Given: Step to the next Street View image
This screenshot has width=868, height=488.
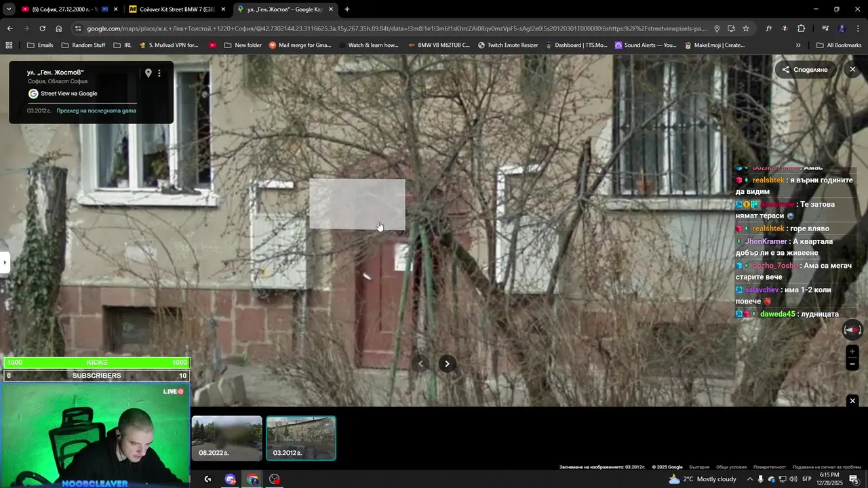Looking at the screenshot, I should coord(447,364).
